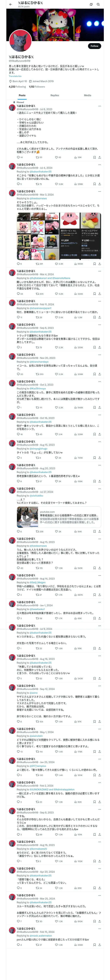Switch to the Media tab

point(88,96)
